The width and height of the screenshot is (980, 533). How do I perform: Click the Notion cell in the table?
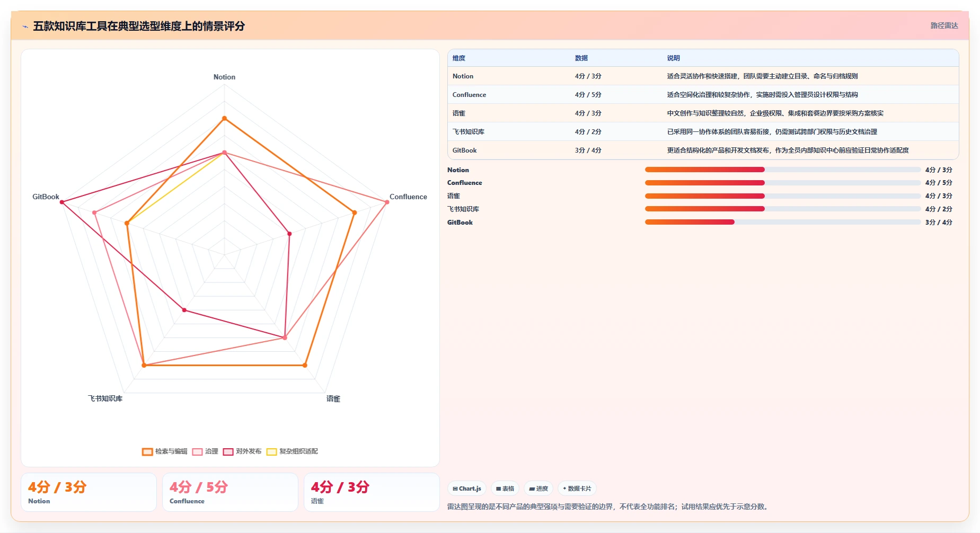[463, 76]
